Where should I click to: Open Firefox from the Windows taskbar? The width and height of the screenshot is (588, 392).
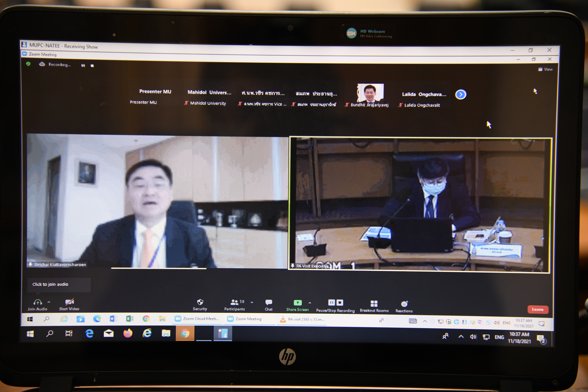(128, 333)
